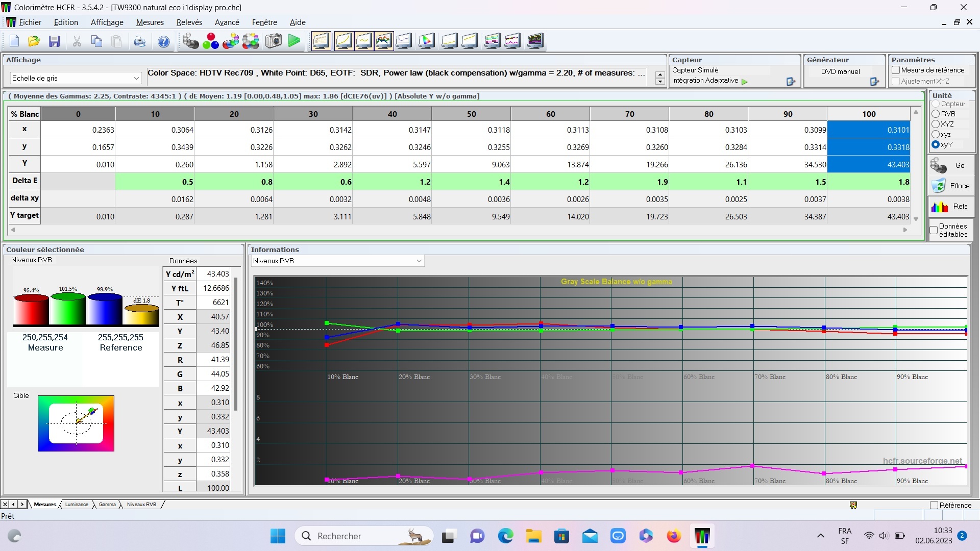Open the Mesures menu

(x=150, y=22)
